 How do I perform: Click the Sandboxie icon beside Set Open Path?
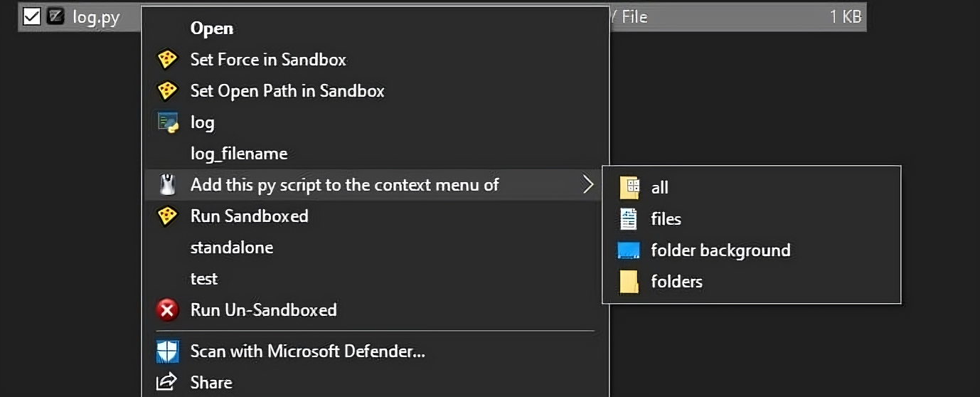click(166, 91)
